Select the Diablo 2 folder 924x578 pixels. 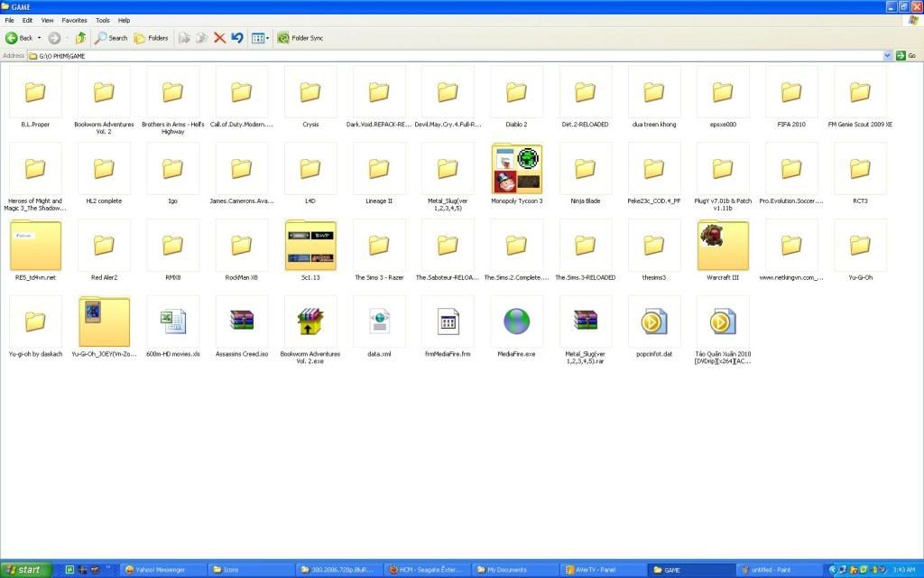pyautogui.click(x=516, y=98)
